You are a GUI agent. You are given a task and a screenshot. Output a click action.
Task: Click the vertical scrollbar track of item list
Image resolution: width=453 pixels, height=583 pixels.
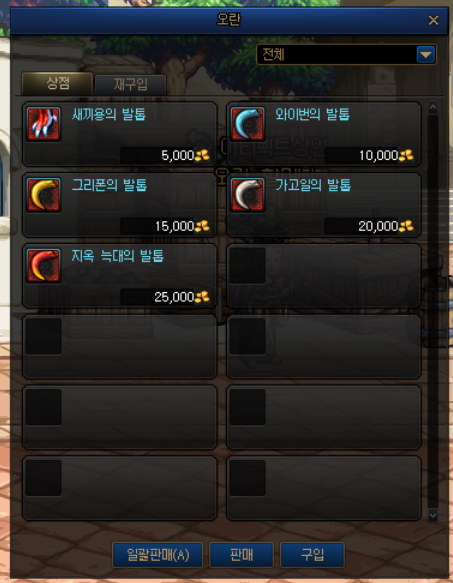(433, 312)
